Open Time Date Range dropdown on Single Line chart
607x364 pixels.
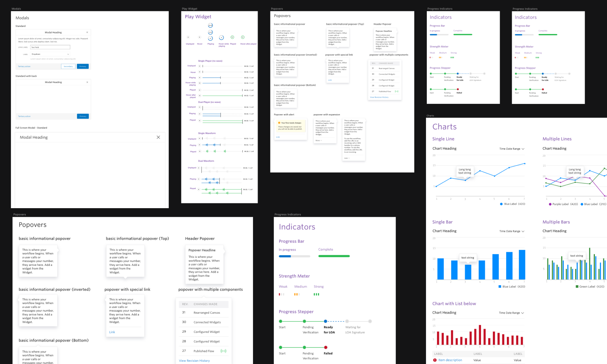tap(512, 149)
